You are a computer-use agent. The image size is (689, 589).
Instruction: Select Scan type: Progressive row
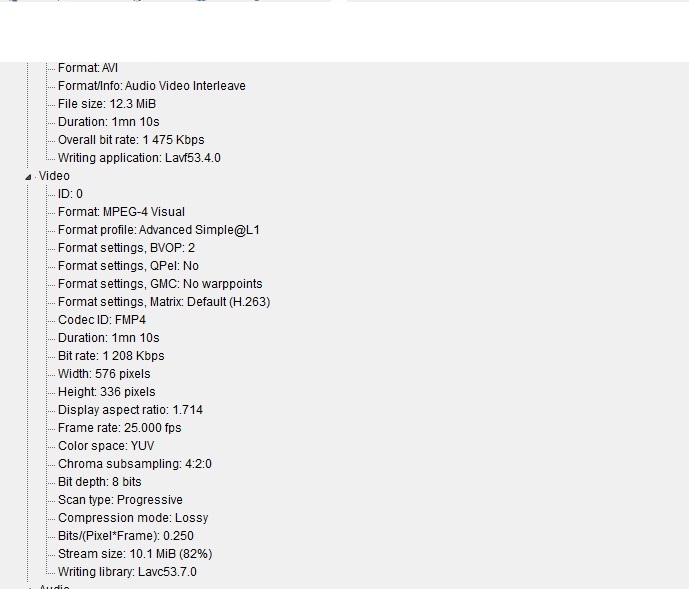(120, 500)
